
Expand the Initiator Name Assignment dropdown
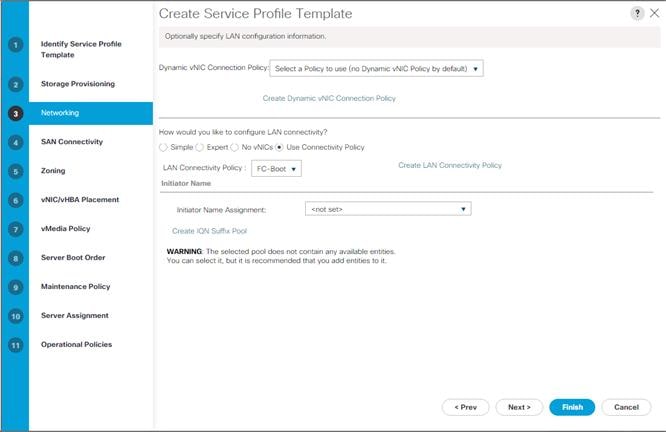(388, 209)
